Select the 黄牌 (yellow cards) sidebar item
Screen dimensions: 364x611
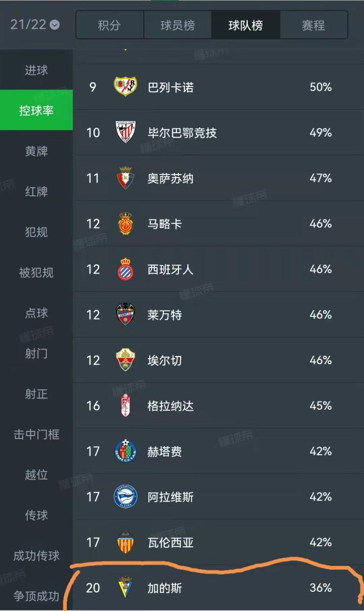(x=36, y=151)
